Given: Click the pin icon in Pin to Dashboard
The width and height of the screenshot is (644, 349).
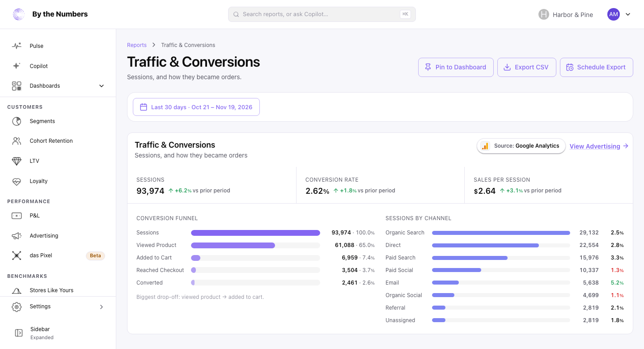Looking at the screenshot, I should pos(428,67).
